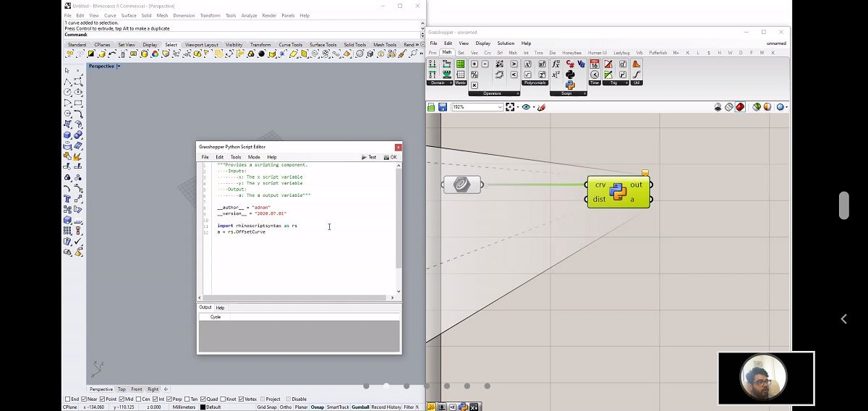Viewport: 868px width, 411px height.
Task: Click the larger-than comparison operator icon
Action: [514, 64]
